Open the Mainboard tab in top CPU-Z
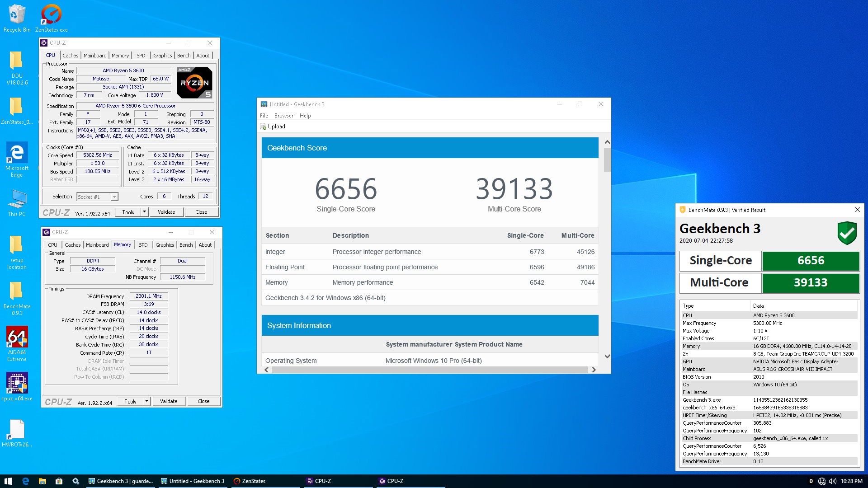868x488 pixels. pos(95,56)
